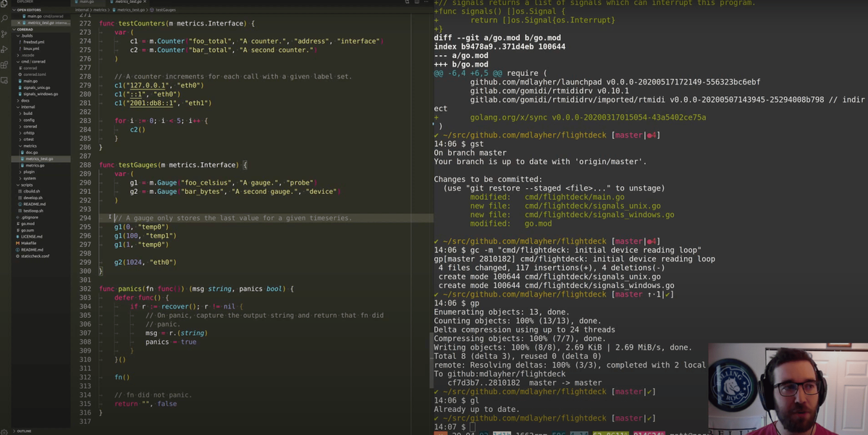The width and height of the screenshot is (868, 435).
Task: Open the Extensions view
Action: (4, 65)
